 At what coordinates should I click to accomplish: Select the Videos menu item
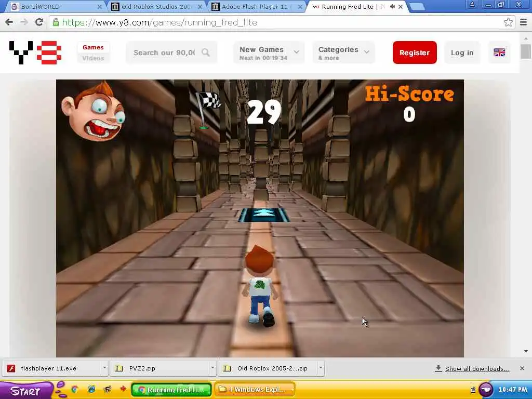(93, 58)
